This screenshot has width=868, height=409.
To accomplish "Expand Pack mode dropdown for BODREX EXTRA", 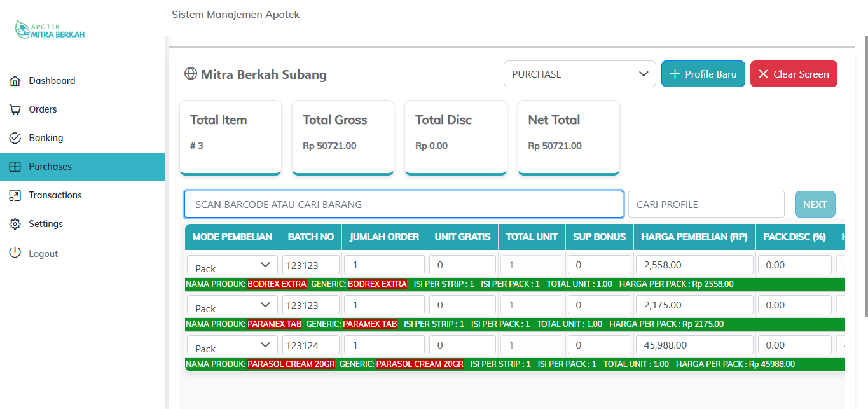I will [232, 265].
